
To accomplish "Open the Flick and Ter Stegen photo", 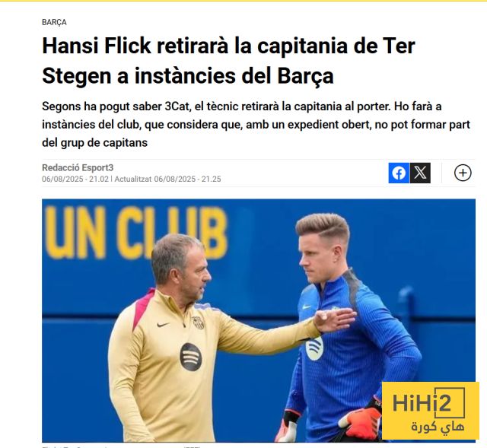I will (259, 320).
